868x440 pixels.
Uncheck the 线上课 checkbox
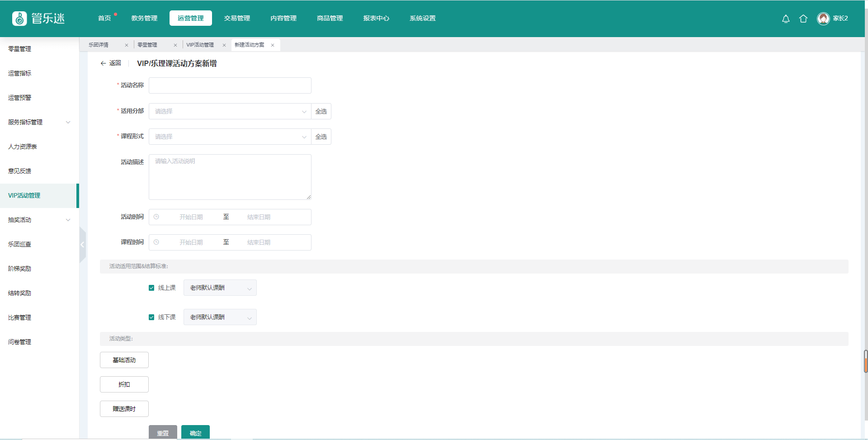click(151, 288)
